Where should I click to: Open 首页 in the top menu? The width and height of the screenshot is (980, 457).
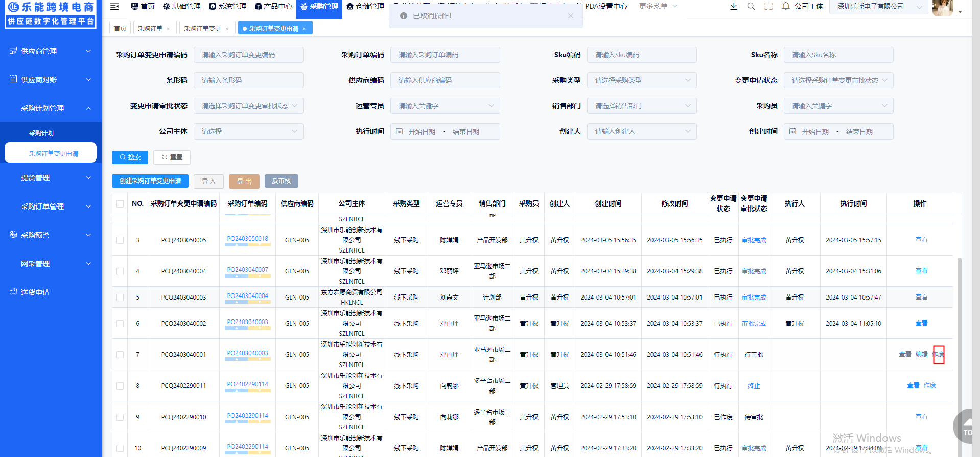pos(143,6)
